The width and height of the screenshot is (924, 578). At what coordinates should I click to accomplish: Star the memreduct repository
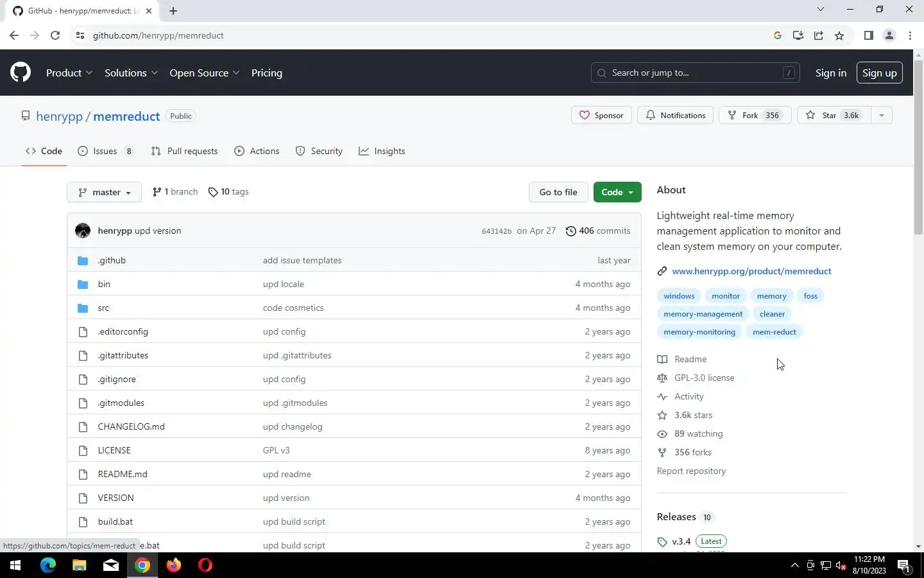pyautogui.click(x=834, y=115)
